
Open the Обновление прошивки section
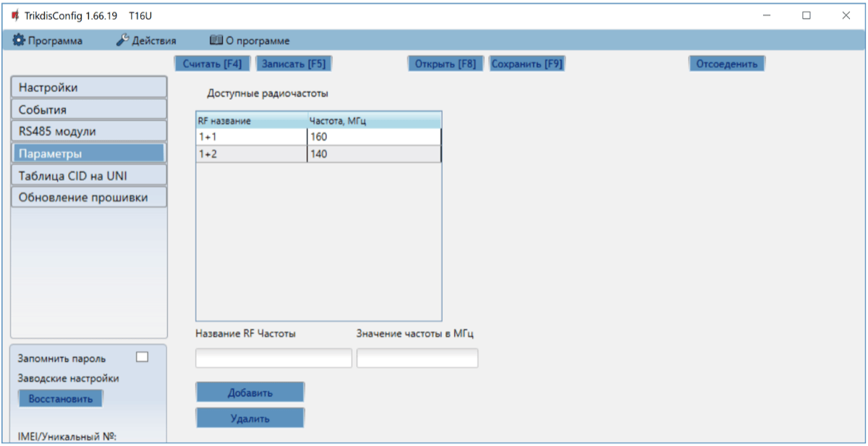pos(88,197)
